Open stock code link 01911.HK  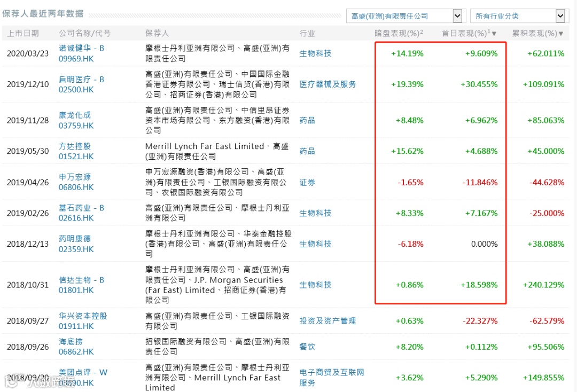pyautogui.click(x=76, y=326)
